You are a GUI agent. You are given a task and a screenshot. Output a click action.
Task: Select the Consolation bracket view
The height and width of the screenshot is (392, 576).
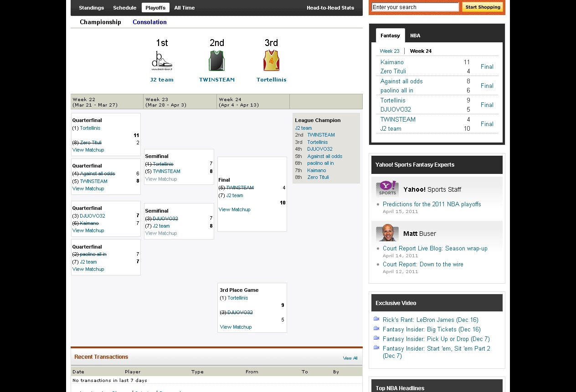[x=149, y=22]
